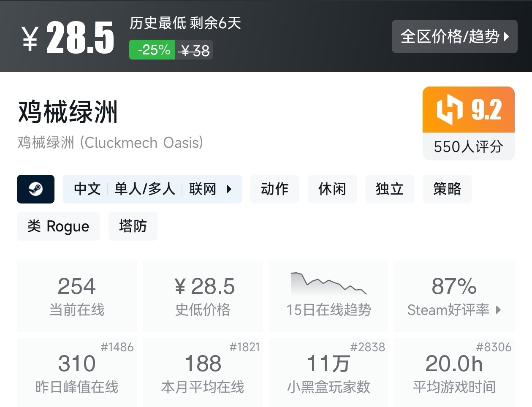Click the 全区价格/趋势 button

455,37
